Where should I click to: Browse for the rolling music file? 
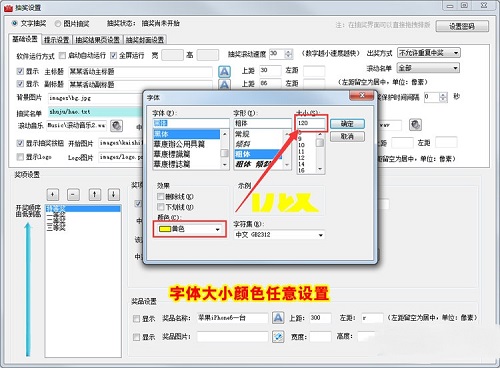pos(116,126)
